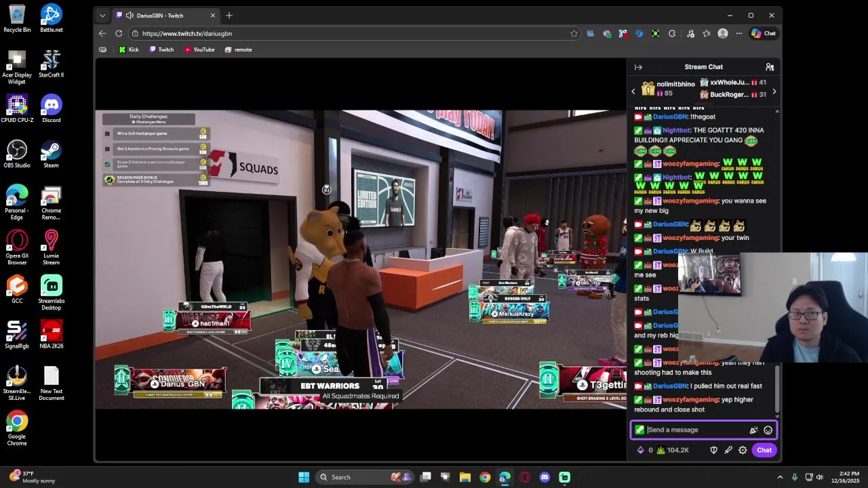868x488 pixels.
Task: Open Discord from the taskbar
Action: pos(545,477)
